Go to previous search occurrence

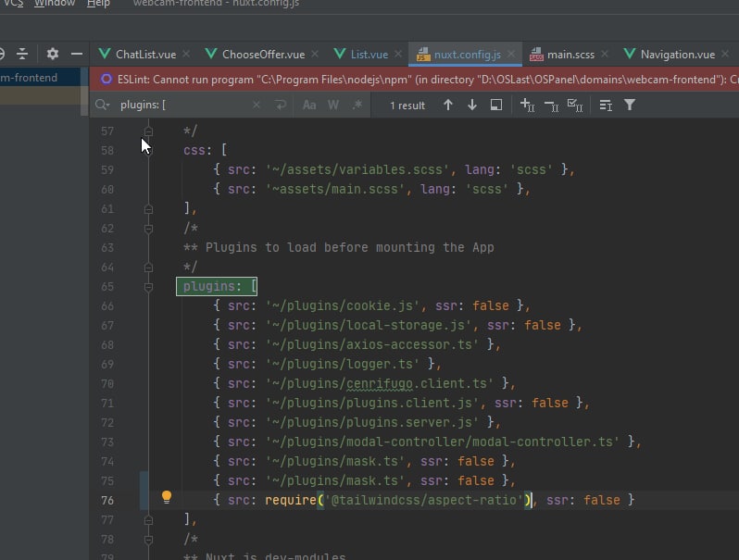click(447, 105)
